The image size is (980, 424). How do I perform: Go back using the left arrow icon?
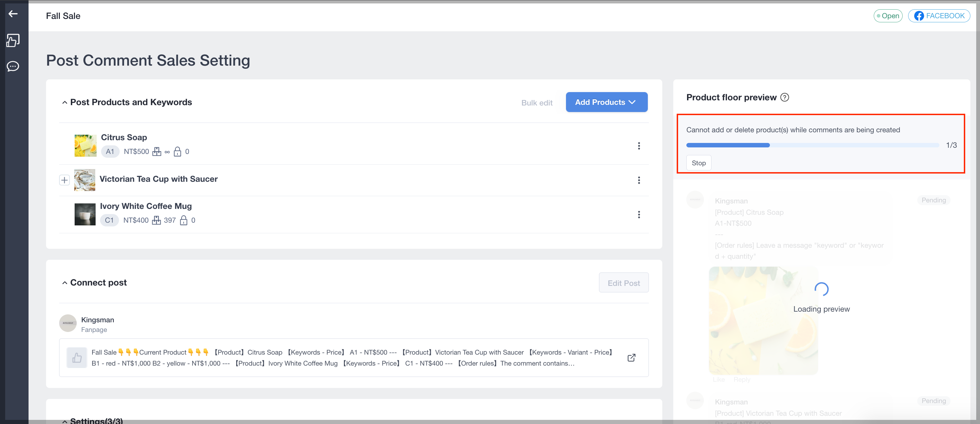click(13, 14)
